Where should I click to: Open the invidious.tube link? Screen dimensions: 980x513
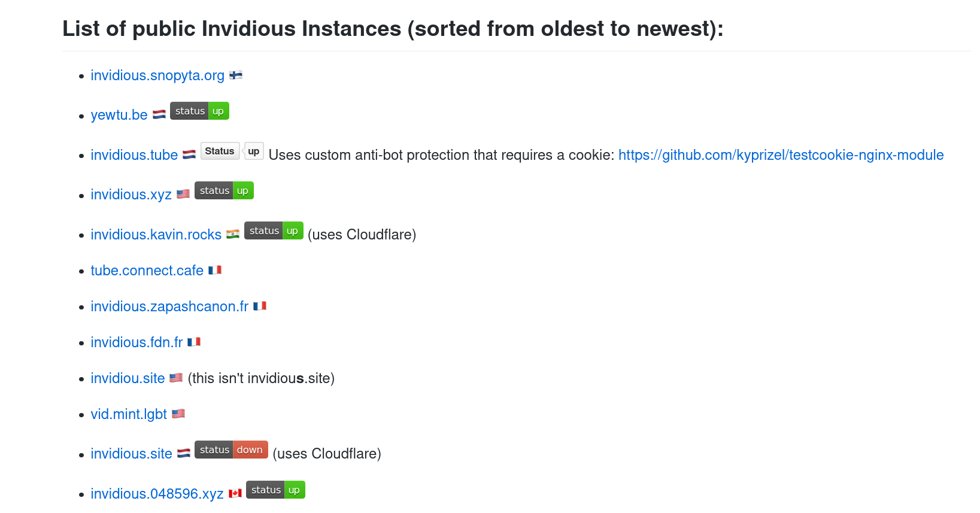(134, 155)
